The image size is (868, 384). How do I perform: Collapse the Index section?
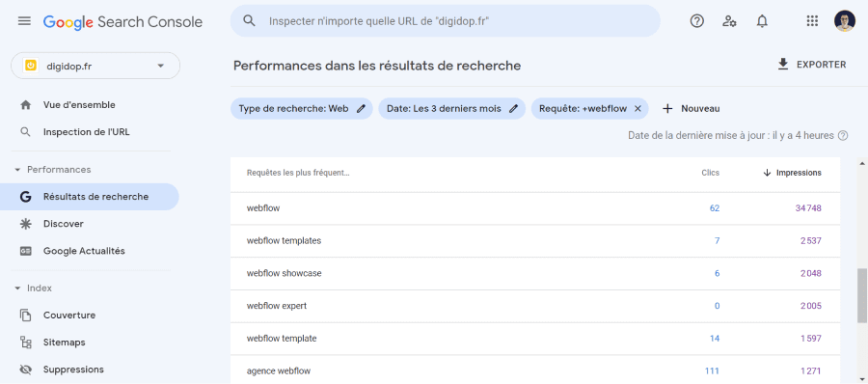coord(17,288)
